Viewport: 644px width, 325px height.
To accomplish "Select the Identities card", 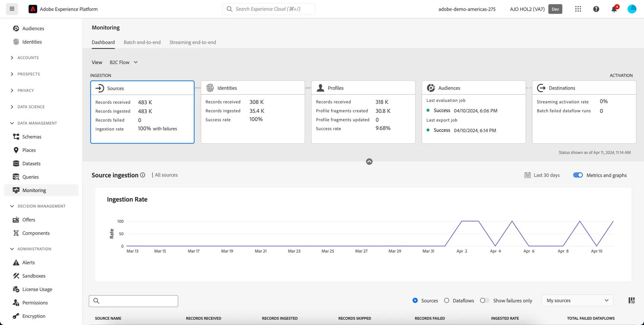I will click(x=253, y=112).
